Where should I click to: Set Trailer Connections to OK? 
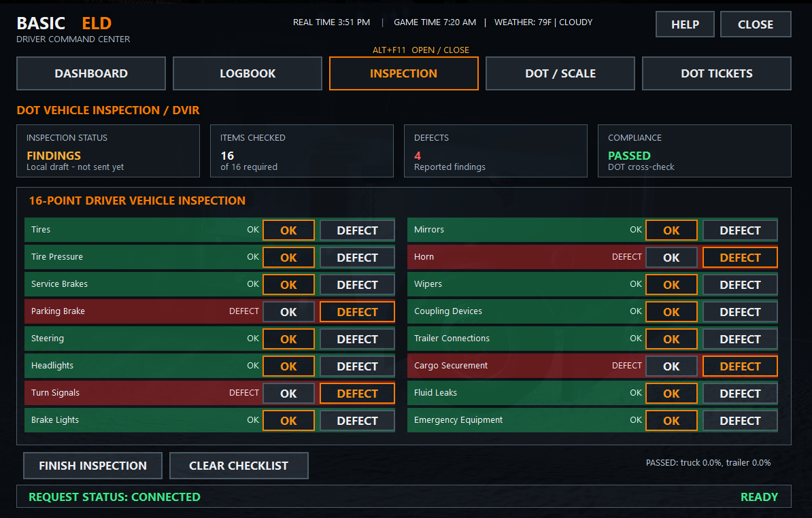671,339
